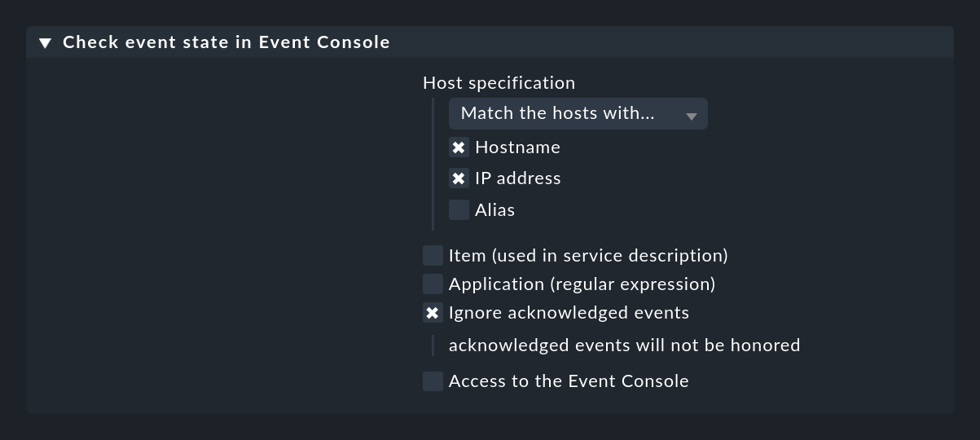Enable the Item (used in service description) checkbox

point(433,256)
